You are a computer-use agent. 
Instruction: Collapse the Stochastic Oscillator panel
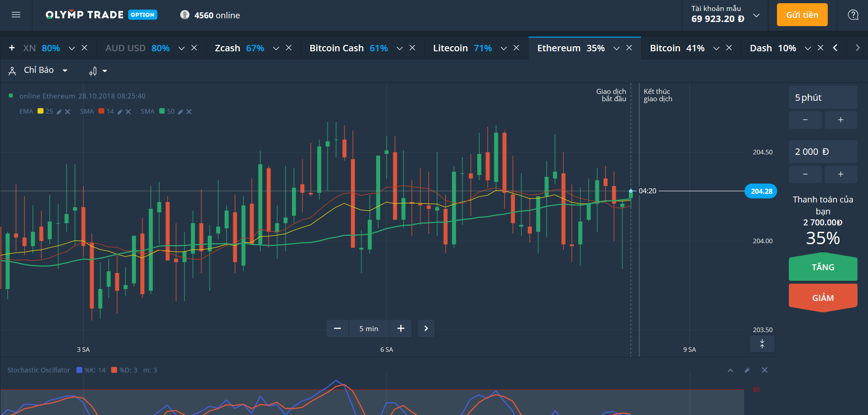tap(730, 370)
